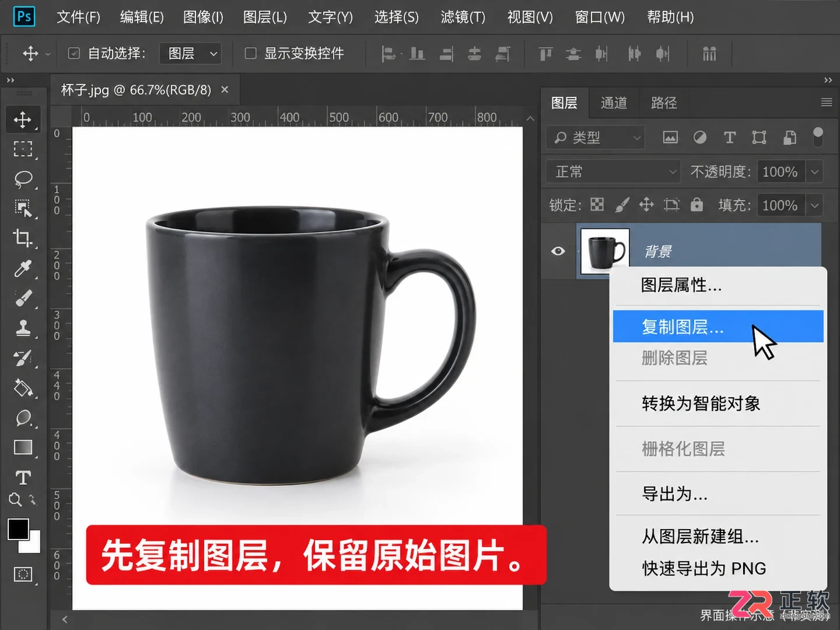Click the Quick Mask mode icon

tap(23, 575)
